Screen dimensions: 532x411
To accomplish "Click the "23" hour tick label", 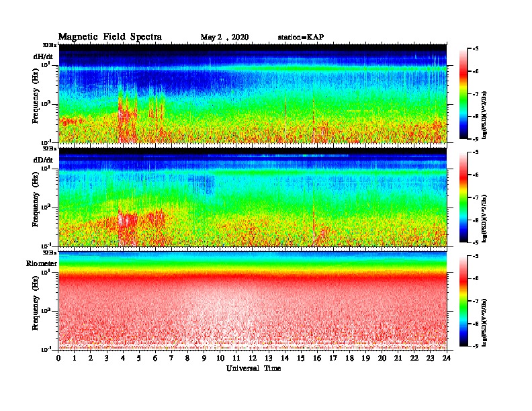I will tap(430, 359).
